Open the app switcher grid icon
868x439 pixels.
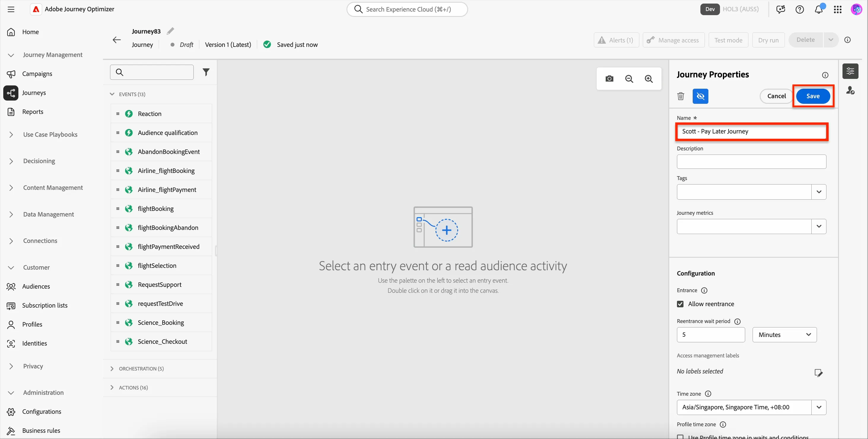click(838, 9)
